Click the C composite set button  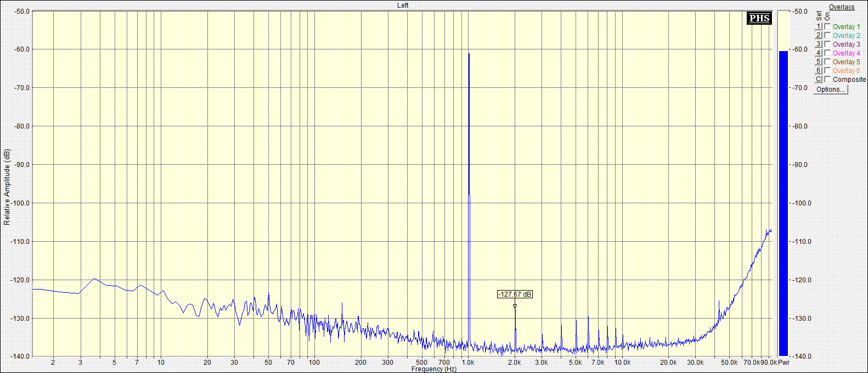point(819,79)
